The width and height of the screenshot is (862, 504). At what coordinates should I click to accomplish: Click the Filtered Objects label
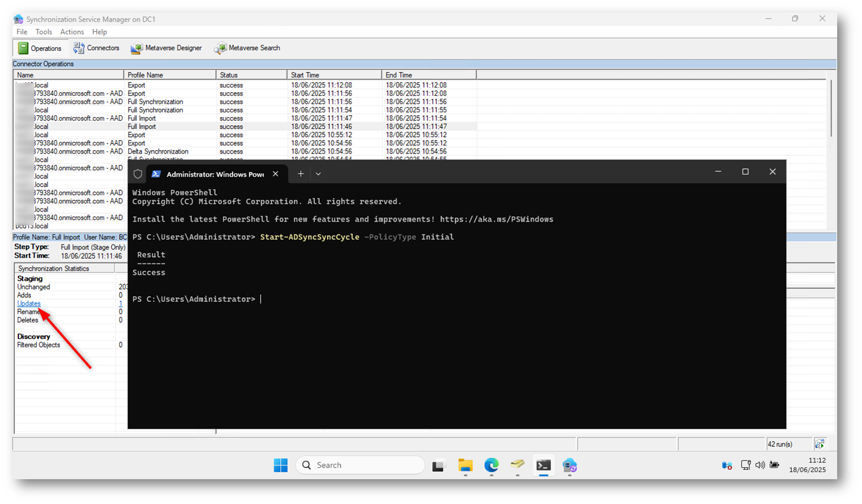click(x=38, y=345)
